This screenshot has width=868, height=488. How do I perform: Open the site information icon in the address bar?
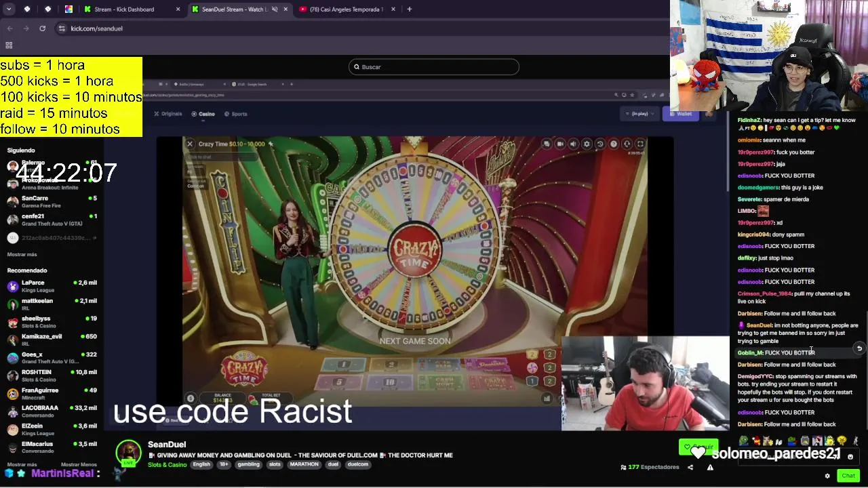[x=62, y=28]
